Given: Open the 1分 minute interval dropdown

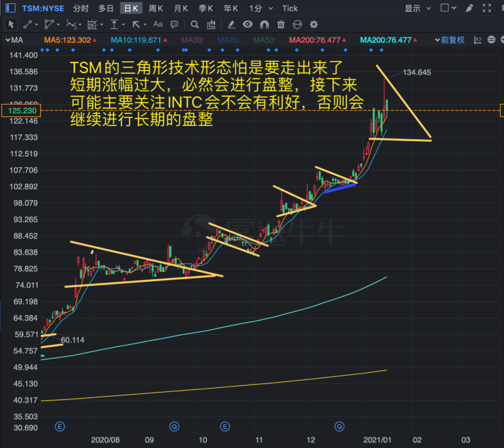Looking at the screenshot, I should (x=271, y=8).
